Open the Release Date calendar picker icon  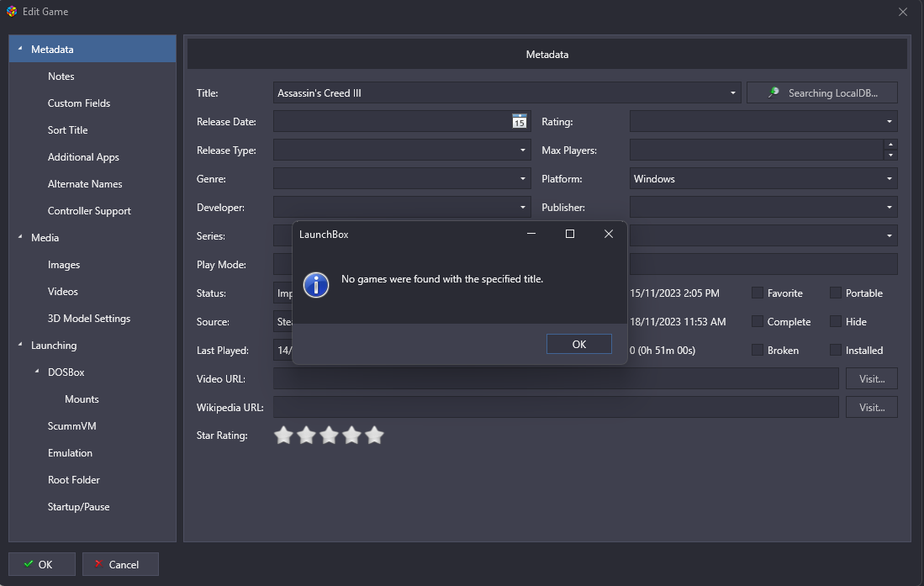519,121
